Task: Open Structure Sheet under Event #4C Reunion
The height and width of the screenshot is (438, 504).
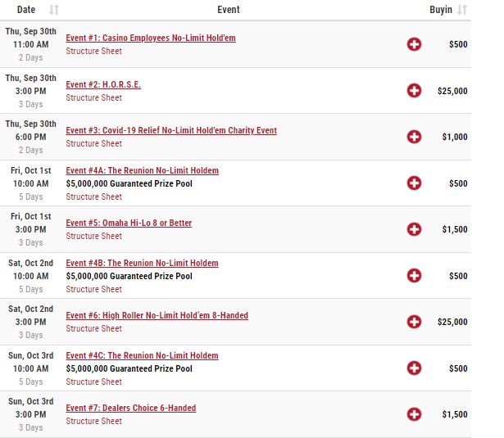Action: point(94,382)
